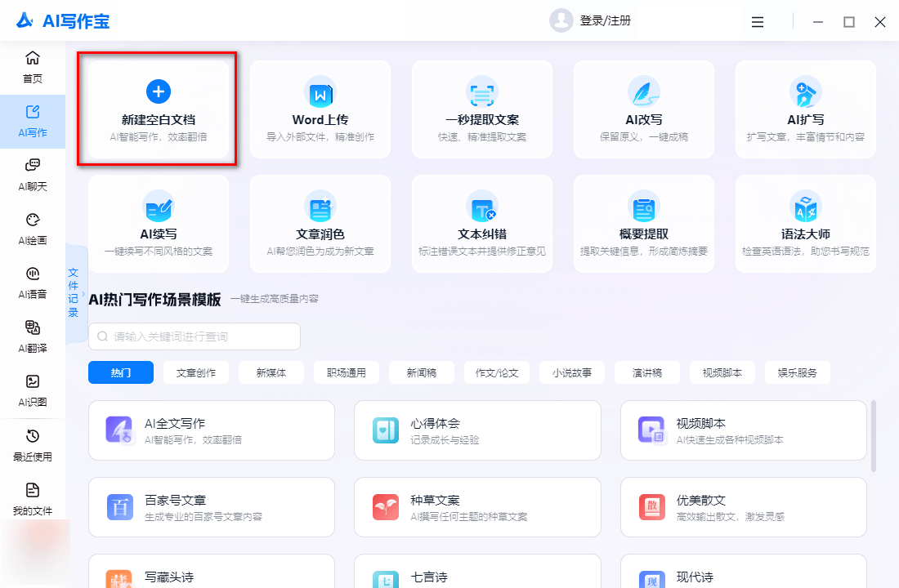Click the AI续写 icon
899x588 pixels.
point(159,207)
